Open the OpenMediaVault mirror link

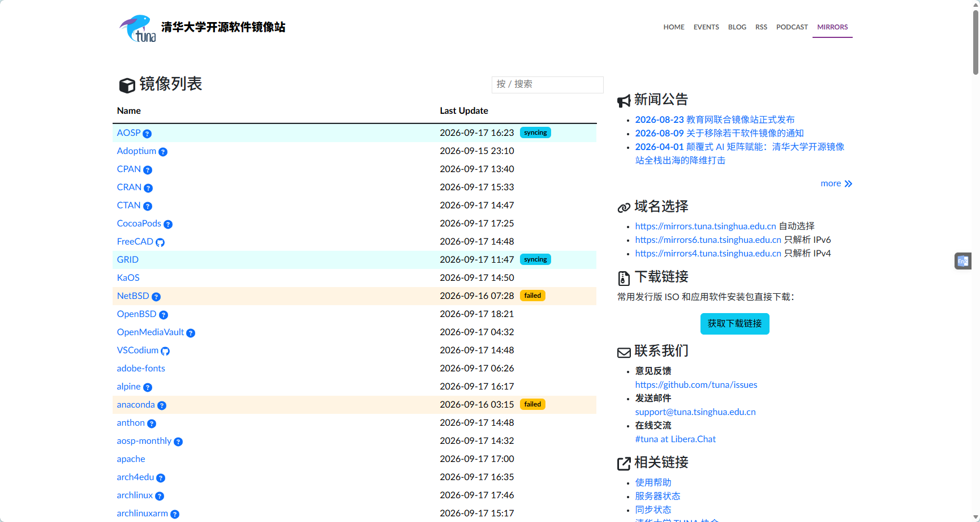pos(151,332)
